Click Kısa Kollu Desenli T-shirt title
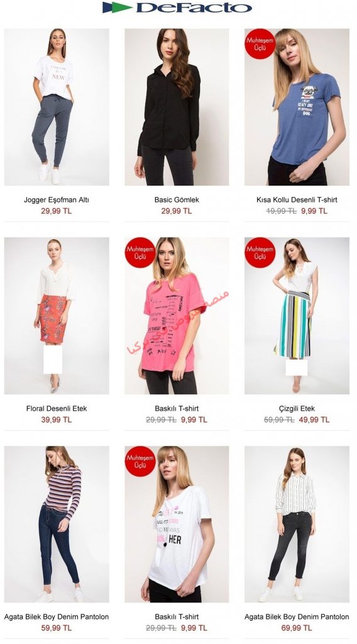Image resolution: width=357 pixels, height=644 pixels. pyautogui.click(x=297, y=200)
